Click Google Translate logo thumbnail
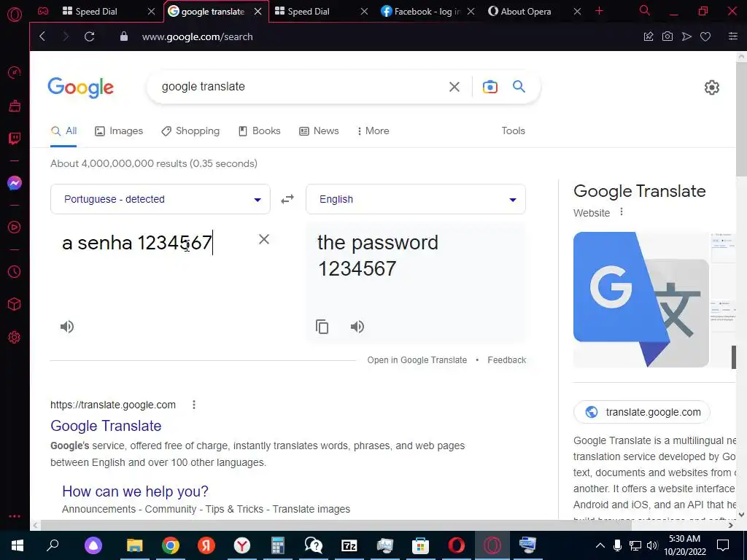 click(640, 300)
